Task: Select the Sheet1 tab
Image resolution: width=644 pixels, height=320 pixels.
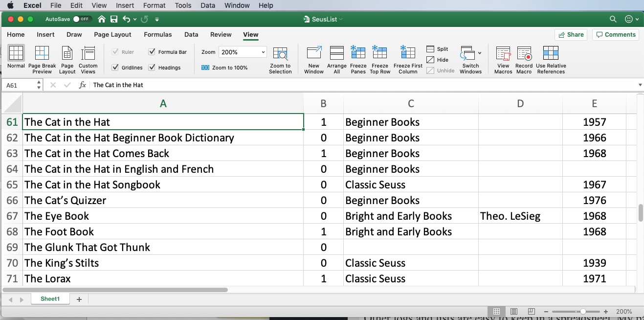Action: (x=50, y=299)
